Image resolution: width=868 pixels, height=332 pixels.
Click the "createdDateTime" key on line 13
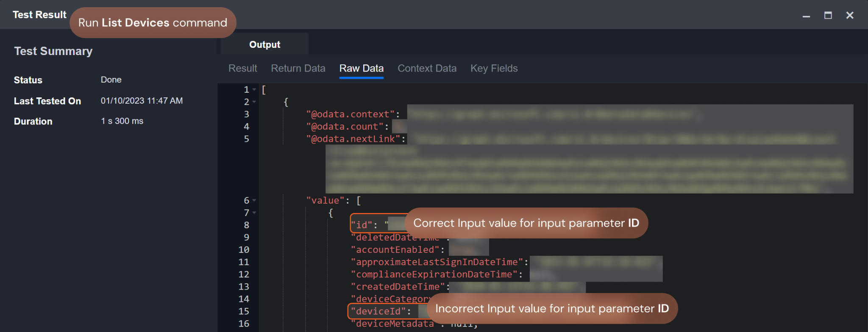[398, 287]
